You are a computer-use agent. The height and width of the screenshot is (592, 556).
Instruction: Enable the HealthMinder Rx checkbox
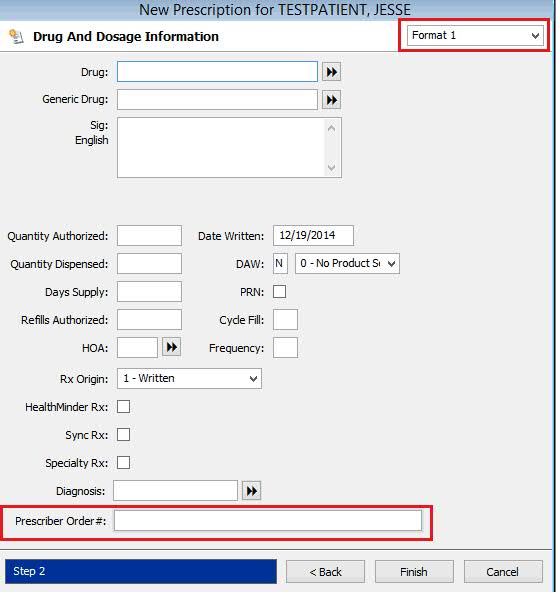123,407
